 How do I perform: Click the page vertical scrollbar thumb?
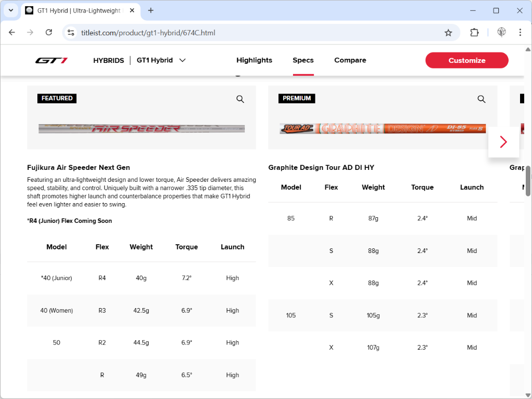[528, 181]
